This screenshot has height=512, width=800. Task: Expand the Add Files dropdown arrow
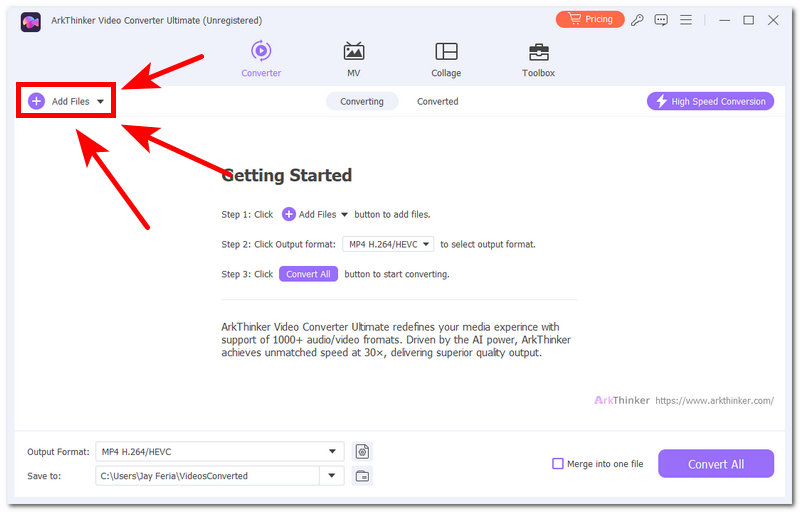click(x=100, y=102)
